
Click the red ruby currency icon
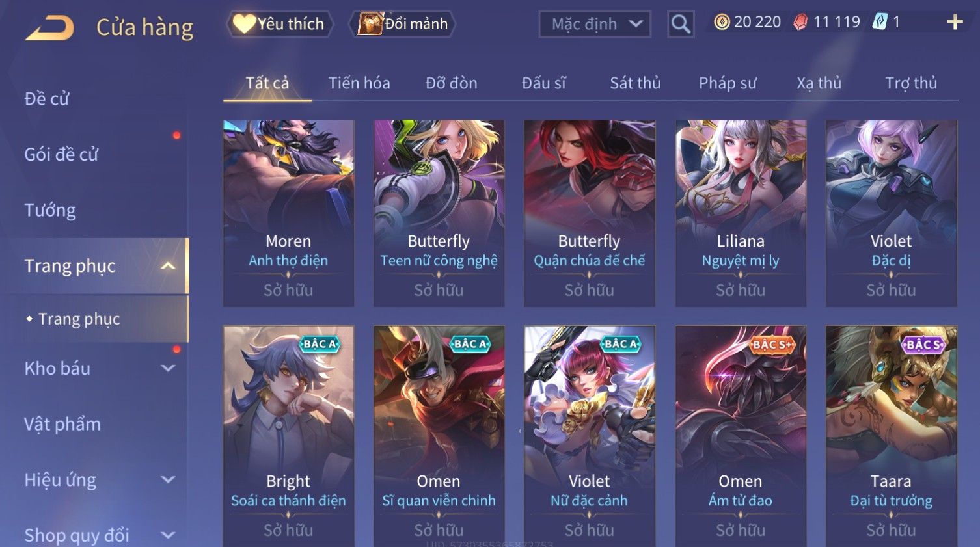coord(800,22)
